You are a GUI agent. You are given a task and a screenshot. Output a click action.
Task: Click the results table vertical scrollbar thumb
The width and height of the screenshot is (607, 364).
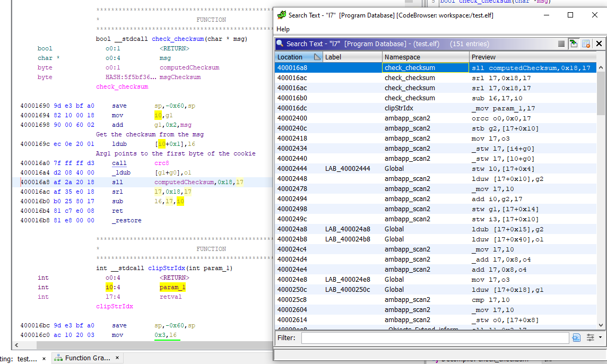pyautogui.click(x=601, y=94)
